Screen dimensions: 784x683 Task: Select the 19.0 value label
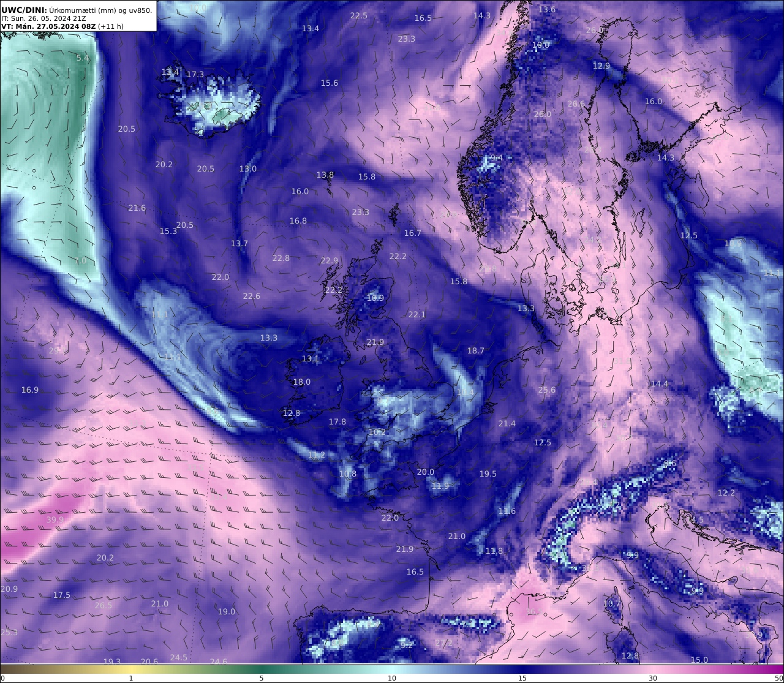coord(227,611)
